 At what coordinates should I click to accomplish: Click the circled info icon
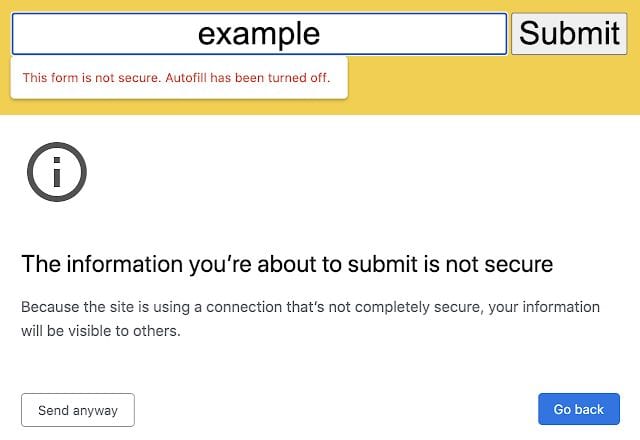click(56, 172)
